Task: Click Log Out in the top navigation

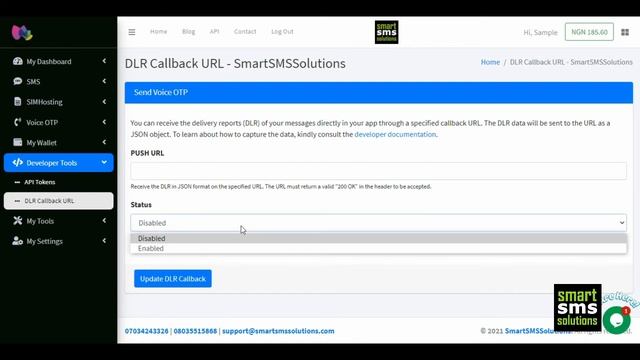Action: [x=282, y=31]
